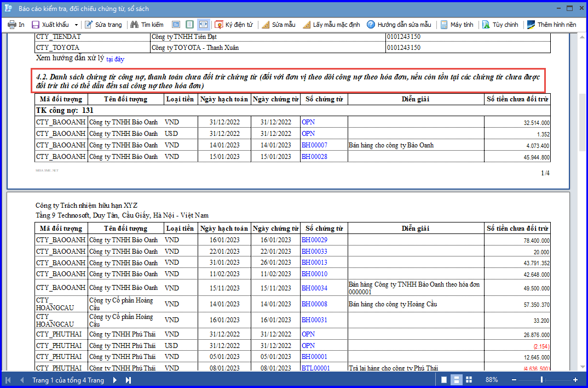Zoom out with the minus button
This screenshot has height=388, width=588.
point(514,380)
